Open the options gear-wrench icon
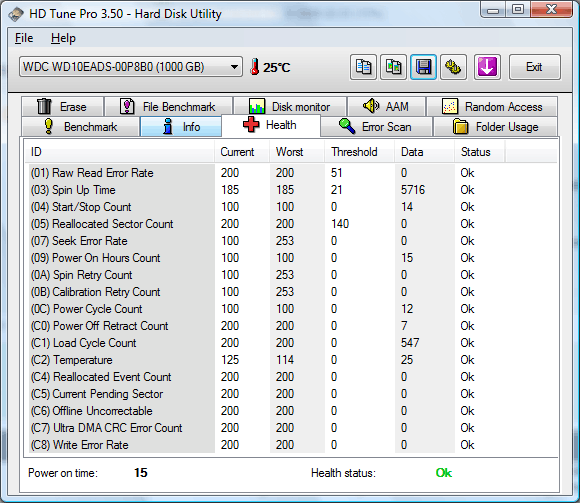Viewport: 580px width, 503px height. pyautogui.click(x=453, y=67)
